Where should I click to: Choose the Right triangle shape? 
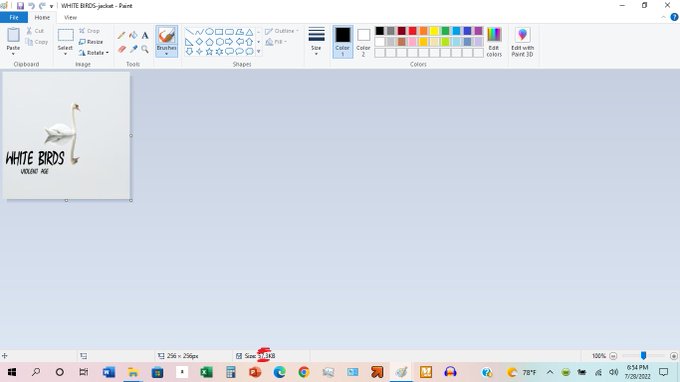pyautogui.click(x=189, y=42)
